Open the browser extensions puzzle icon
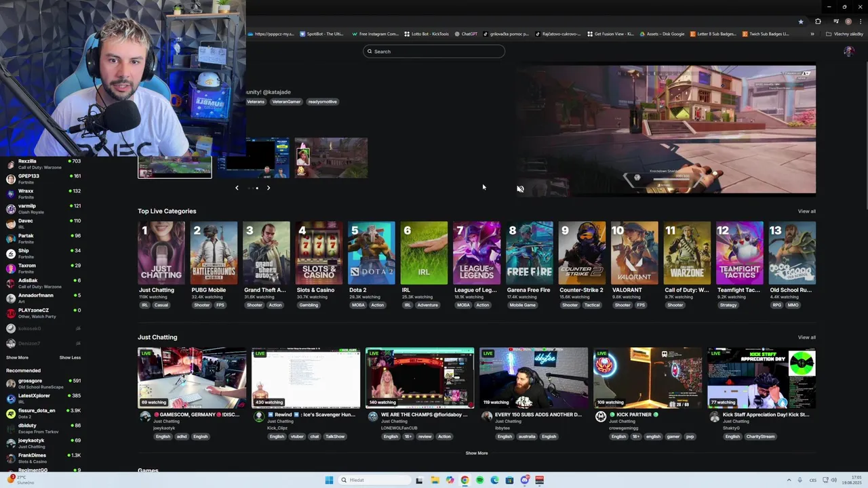The height and width of the screenshot is (488, 868). 818,22
